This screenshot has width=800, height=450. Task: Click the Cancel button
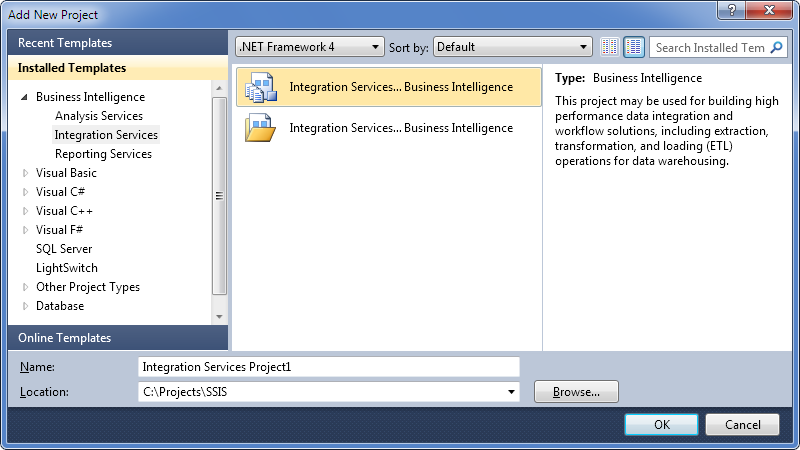(742, 424)
